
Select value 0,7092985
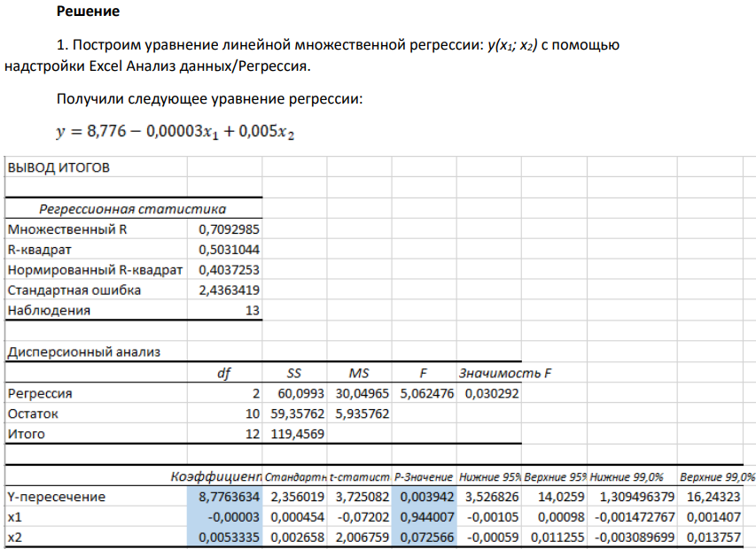click(229, 229)
